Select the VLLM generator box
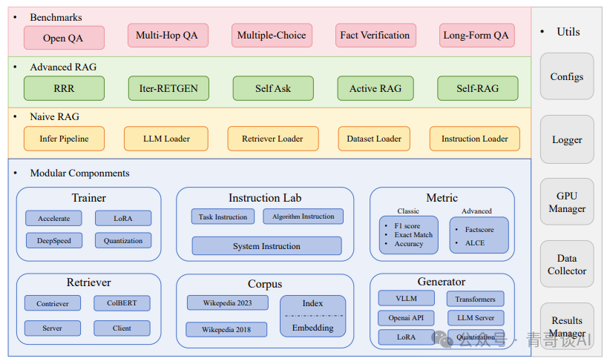The width and height of the screenshot is (610, 364). 406,298
